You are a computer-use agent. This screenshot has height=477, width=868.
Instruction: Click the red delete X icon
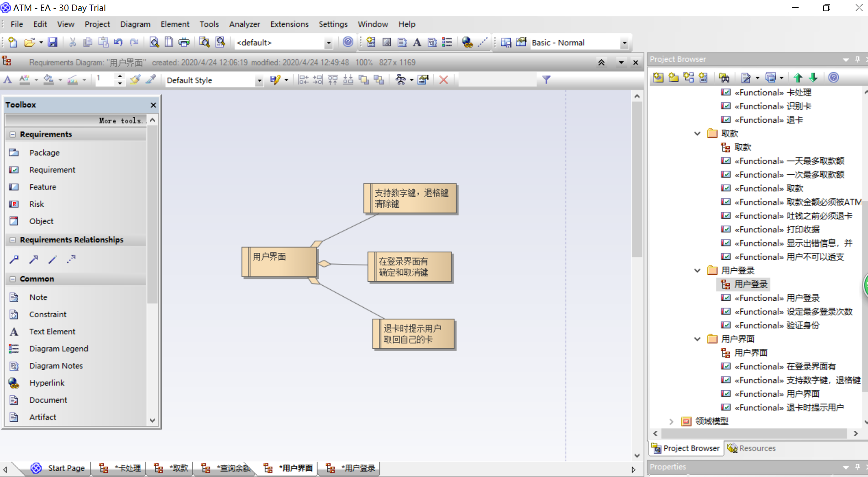[x=443, y=80]
